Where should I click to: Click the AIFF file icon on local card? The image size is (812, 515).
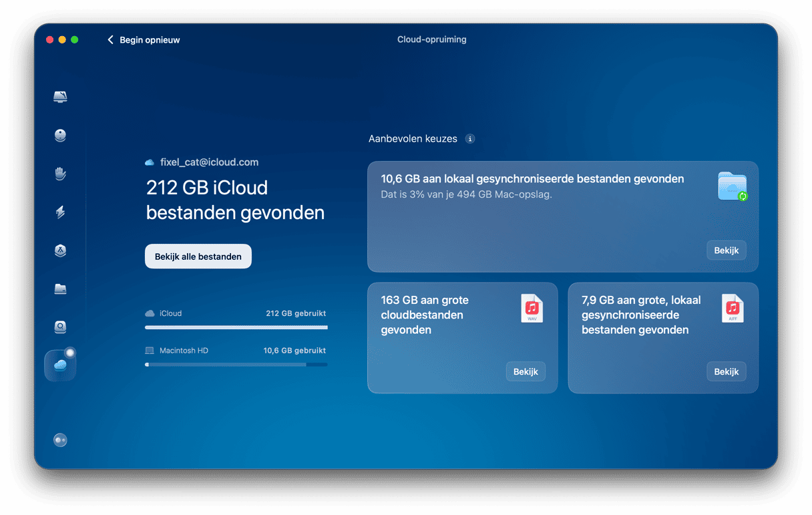click(732, 309)
